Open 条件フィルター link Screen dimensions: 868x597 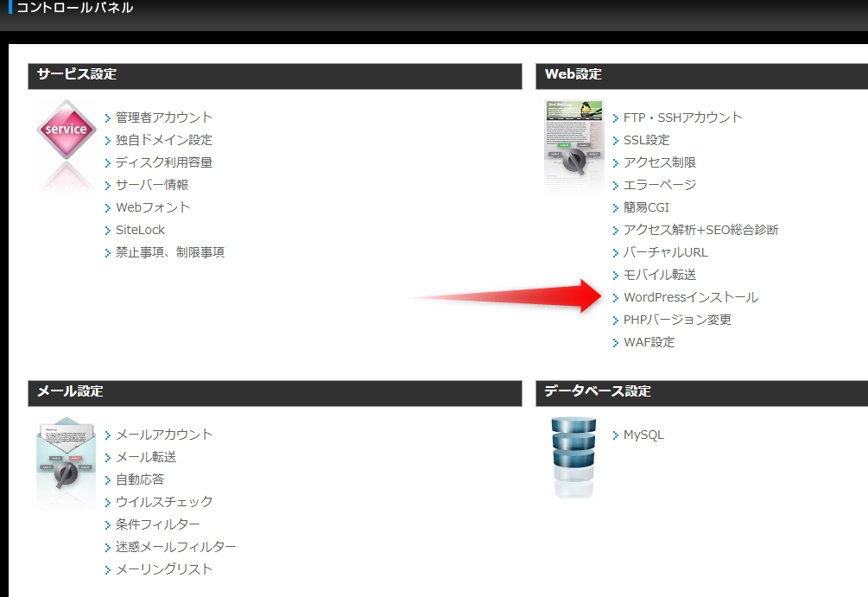(x=158, y=524)
